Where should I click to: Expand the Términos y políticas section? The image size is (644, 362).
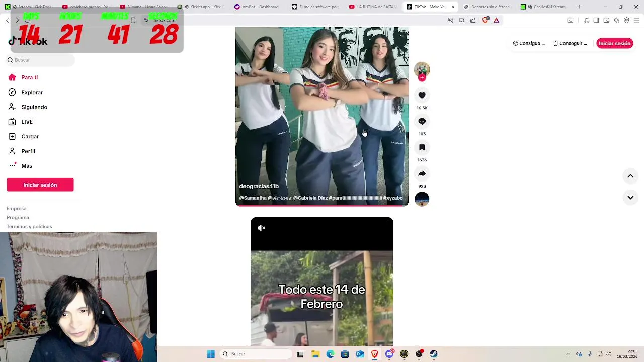point(29,227)
